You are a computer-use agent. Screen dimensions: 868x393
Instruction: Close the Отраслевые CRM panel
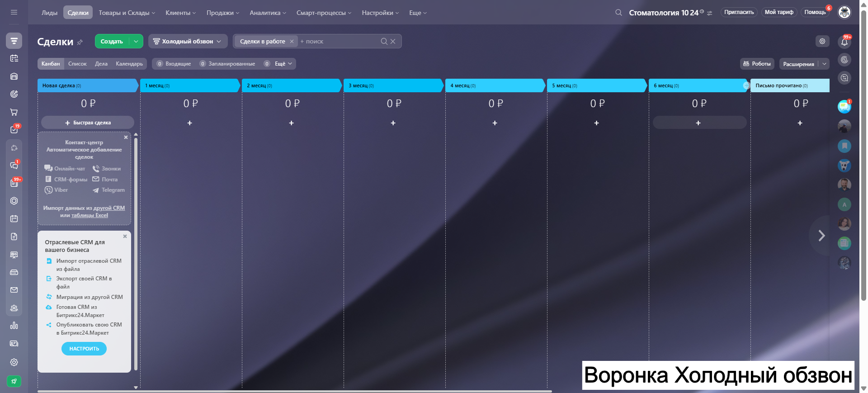tap(125, 236)
